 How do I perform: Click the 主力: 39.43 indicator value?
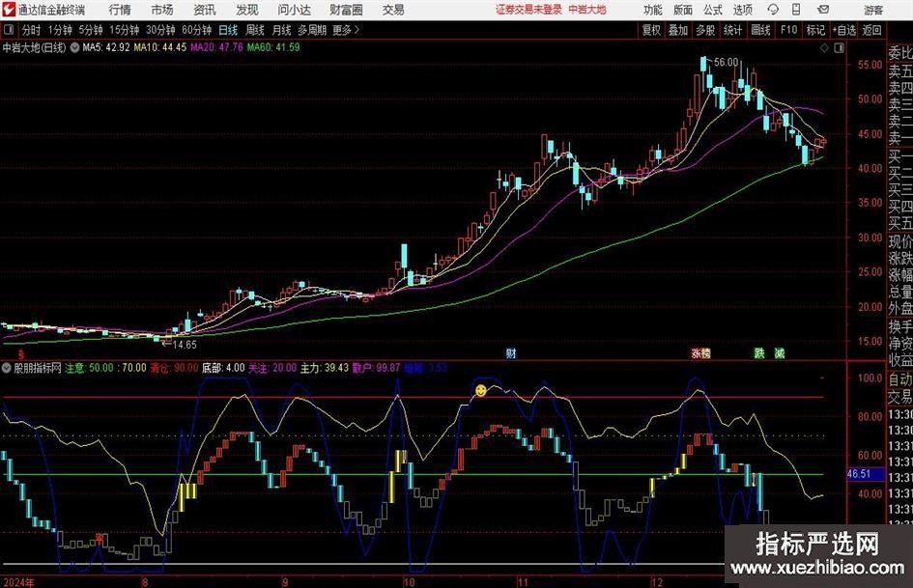coord(325,368)
